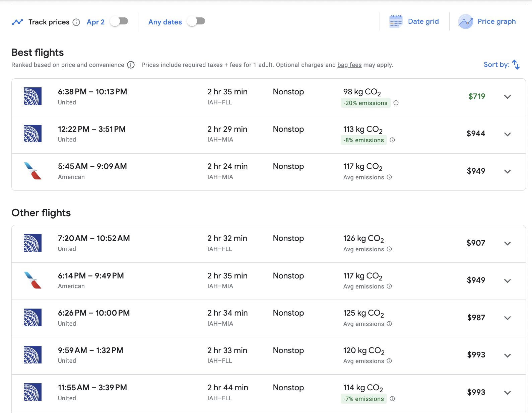Click the -20% emissions badge
The height and width of the screenshot is (413, 532).
point(365,103)
